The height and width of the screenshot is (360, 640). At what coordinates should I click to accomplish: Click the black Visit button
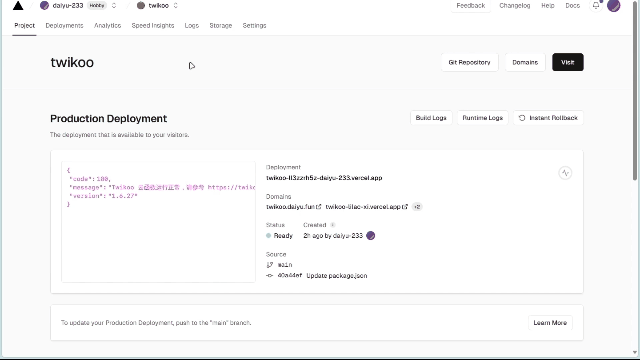click(568, 62)
